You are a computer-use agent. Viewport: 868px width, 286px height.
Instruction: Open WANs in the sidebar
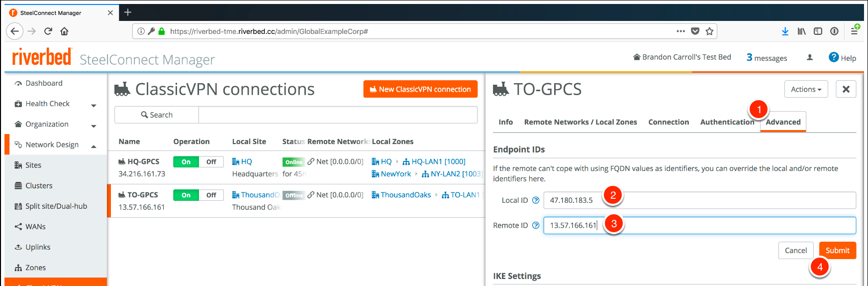coord(35,226)
